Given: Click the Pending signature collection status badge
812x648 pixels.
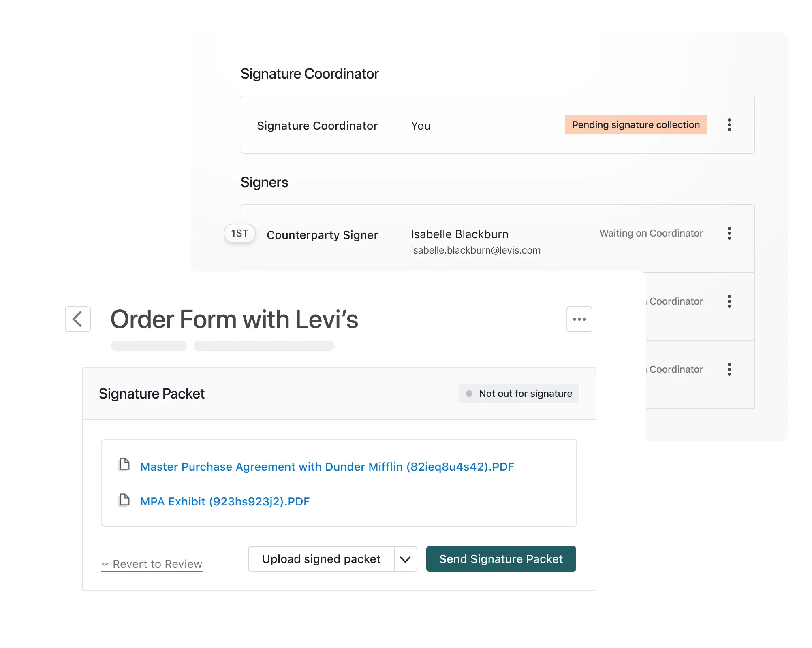Looking at the screenshot, I should pyautogui.click(x=635, y=125).
